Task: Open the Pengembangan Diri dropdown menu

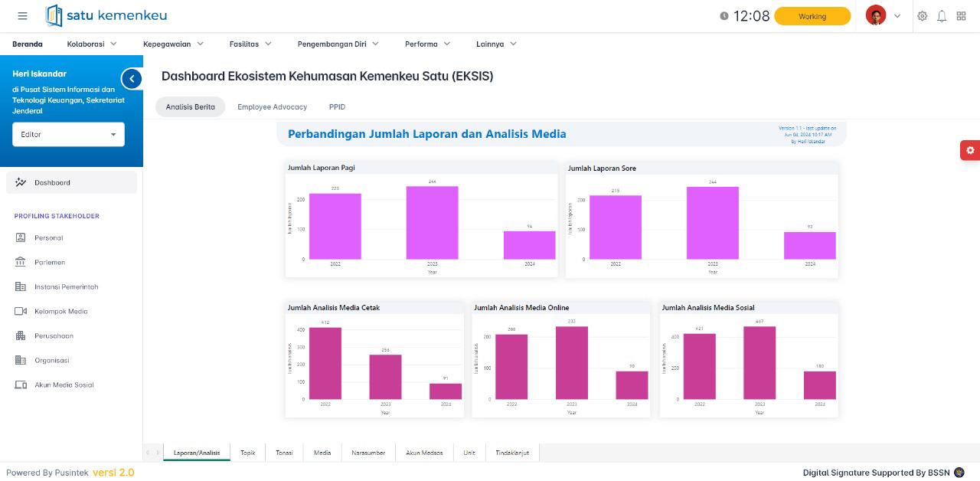Action: pos(338,44)
